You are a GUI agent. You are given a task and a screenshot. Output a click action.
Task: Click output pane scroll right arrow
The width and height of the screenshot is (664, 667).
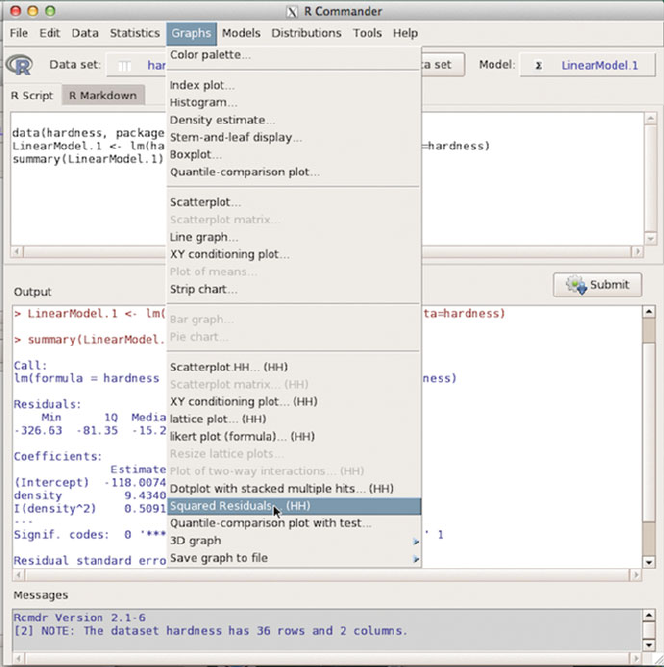click(x=636, y=576)
